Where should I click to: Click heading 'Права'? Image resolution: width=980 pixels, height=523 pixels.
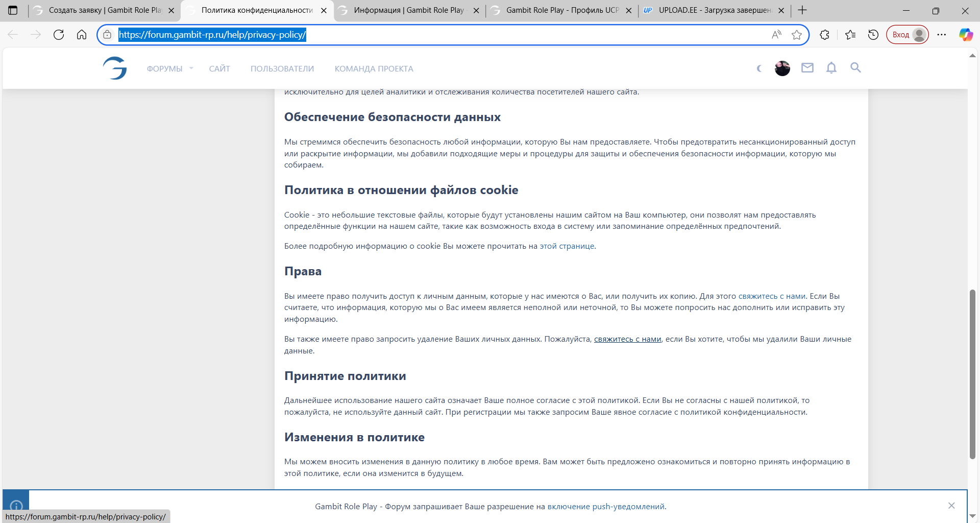[303, 271]
